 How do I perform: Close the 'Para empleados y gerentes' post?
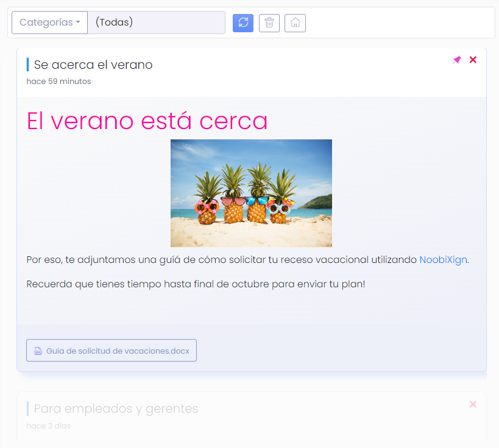(x=473, y=404)
